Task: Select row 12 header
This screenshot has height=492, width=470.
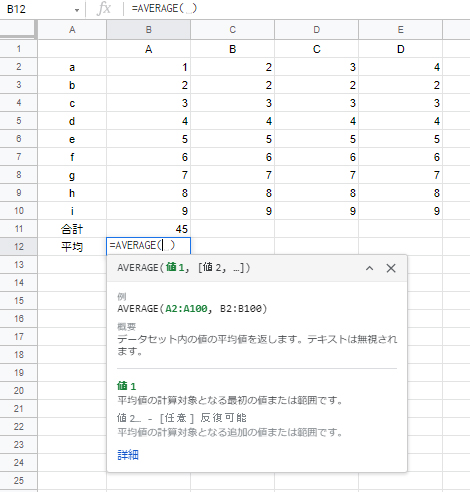Action: click(19, 247)
